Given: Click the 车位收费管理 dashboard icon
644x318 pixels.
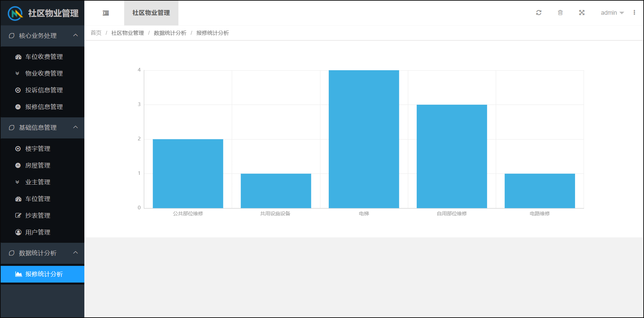Looking at the screenshot, I should (x=18, y=57).
